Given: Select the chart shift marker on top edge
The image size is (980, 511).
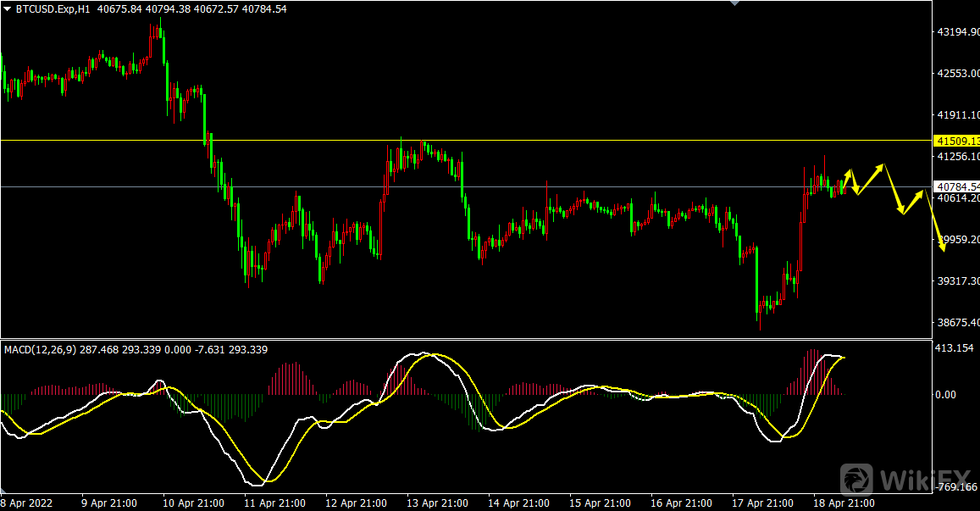Looking at the screenshot, I should (x=735, y=3).
